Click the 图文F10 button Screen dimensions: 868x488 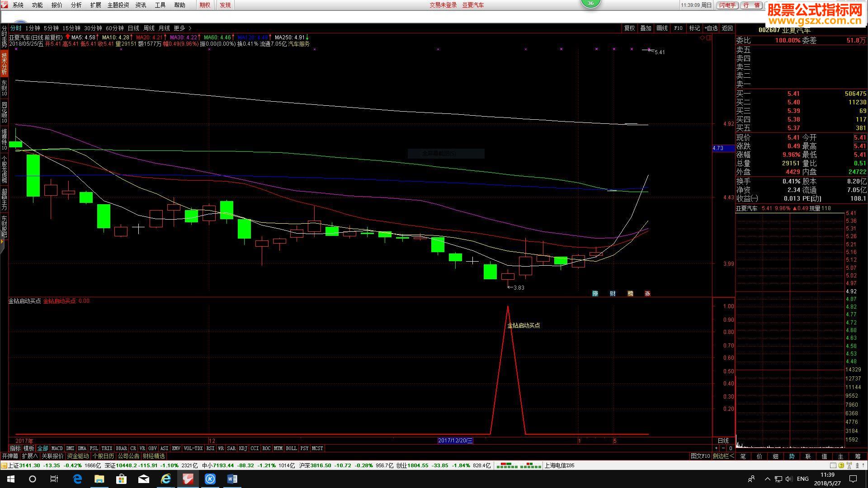tap(700, 456)
